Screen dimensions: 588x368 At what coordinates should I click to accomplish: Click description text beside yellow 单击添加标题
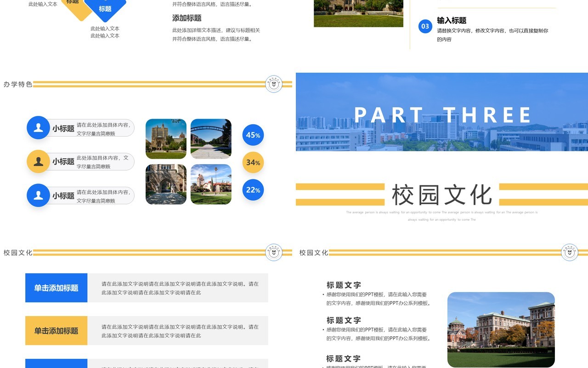pos(180,331)
